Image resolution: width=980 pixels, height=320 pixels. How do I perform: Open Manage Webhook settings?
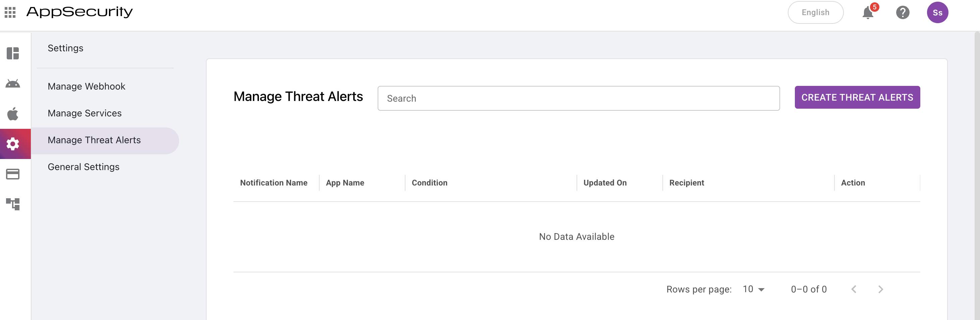pos(86,87)
